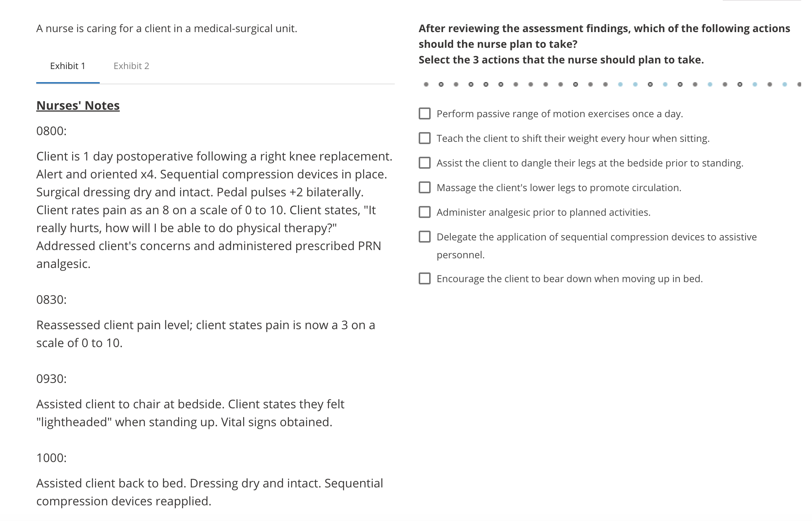Check "Encourage the client to bear down" option

[x=425, y=278]
